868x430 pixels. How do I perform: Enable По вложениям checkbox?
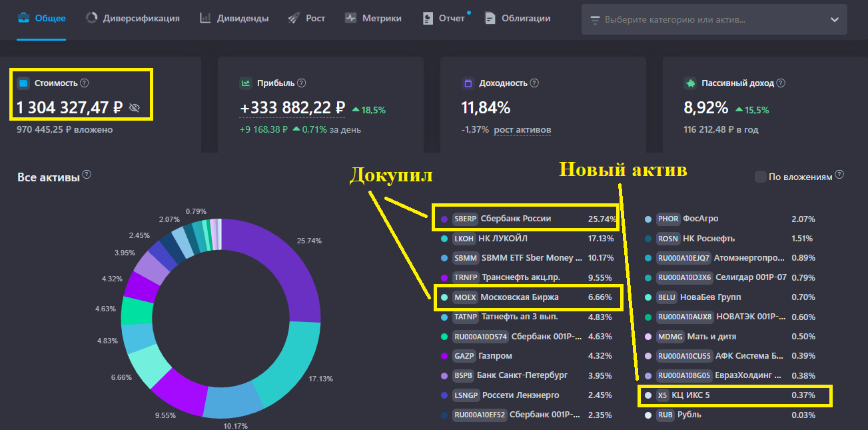pyautogui.click(x=760, y=177)
